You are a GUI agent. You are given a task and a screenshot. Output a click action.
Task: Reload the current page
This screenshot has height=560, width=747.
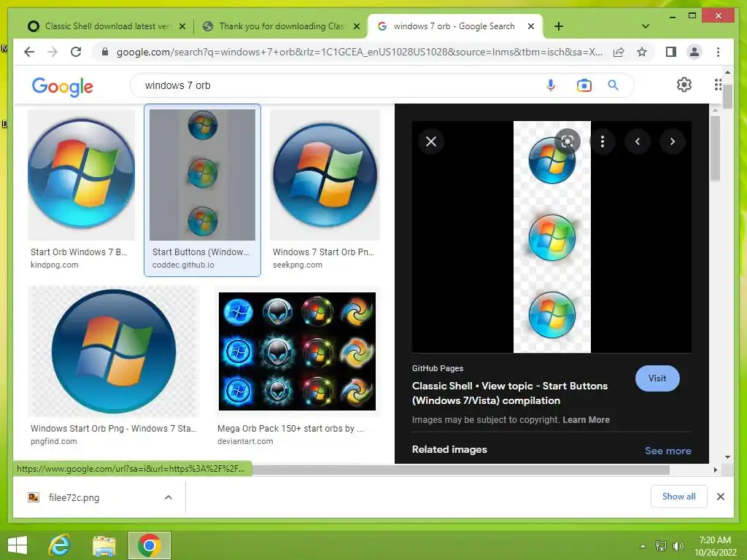click(x=76, y=52)
